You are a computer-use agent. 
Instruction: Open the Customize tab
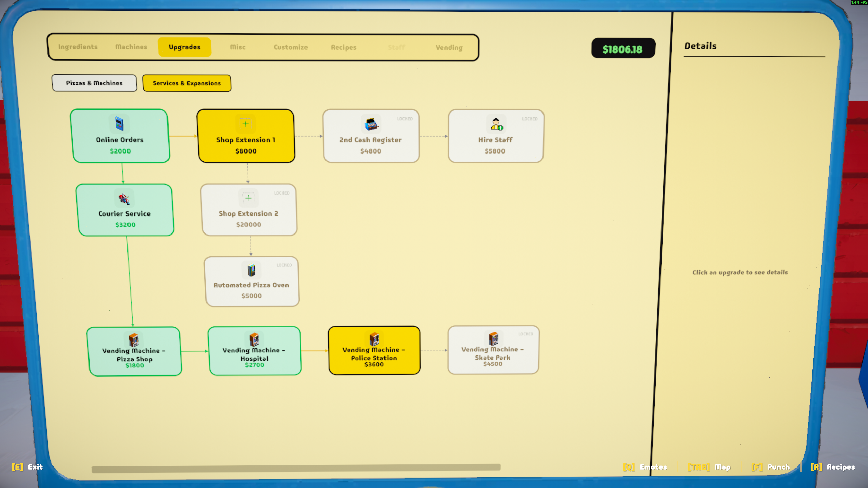point(291,47)
